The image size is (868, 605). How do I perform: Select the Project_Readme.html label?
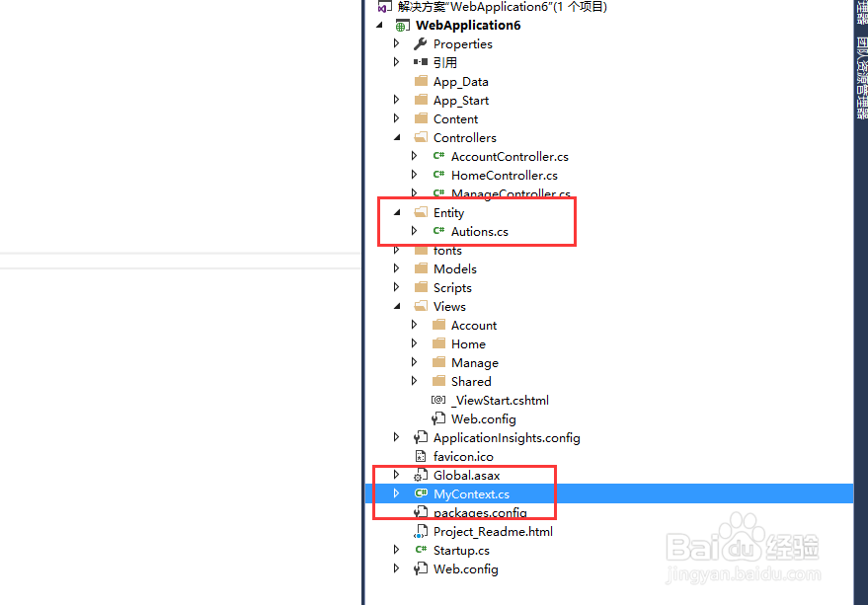[x=493, y=531]
